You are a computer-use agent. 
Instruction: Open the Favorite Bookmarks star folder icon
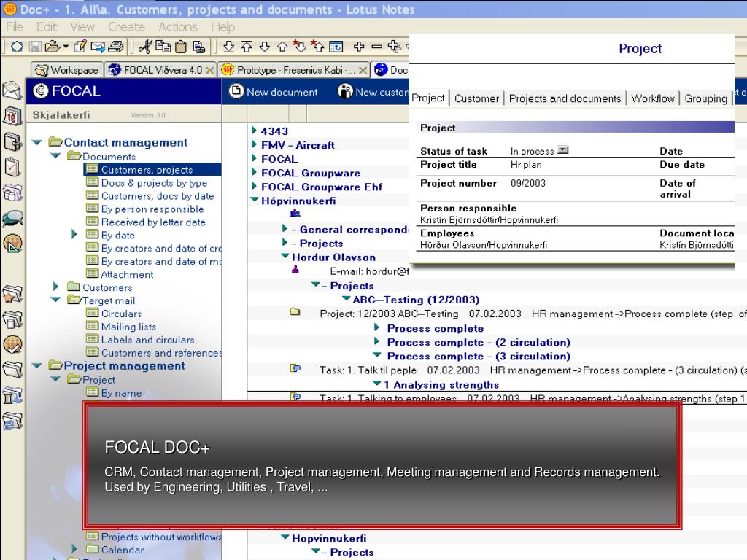12,294
